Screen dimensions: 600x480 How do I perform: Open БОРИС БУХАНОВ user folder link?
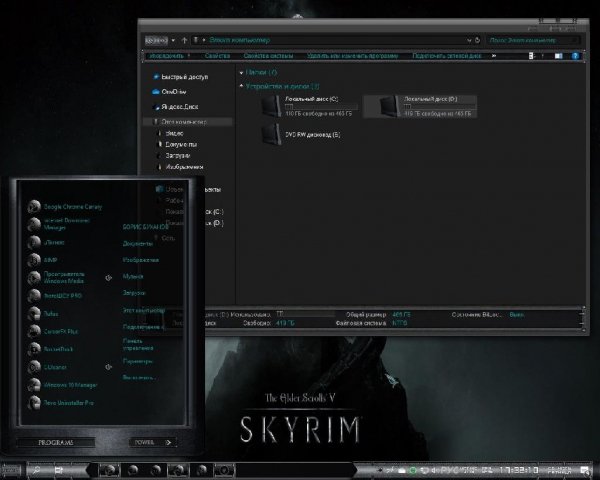(x=145, y=227)
